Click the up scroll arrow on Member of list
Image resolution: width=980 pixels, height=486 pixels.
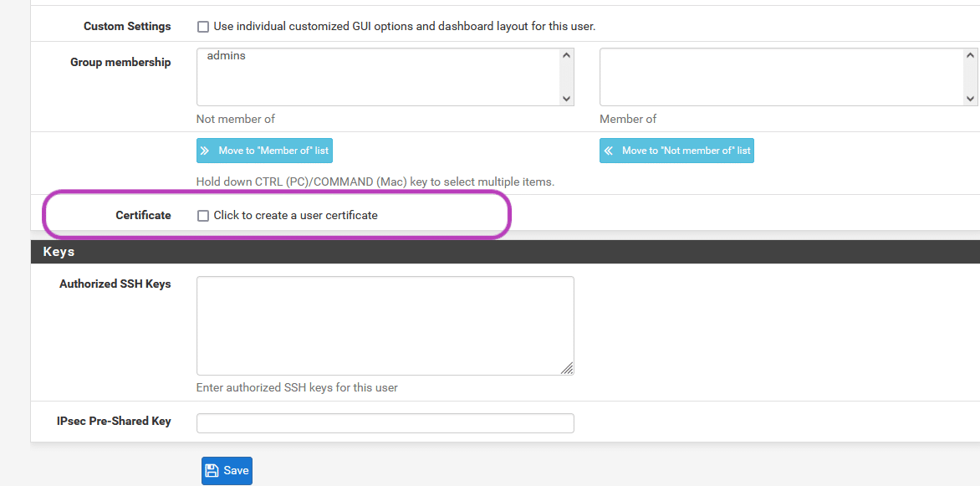(971, 54)
